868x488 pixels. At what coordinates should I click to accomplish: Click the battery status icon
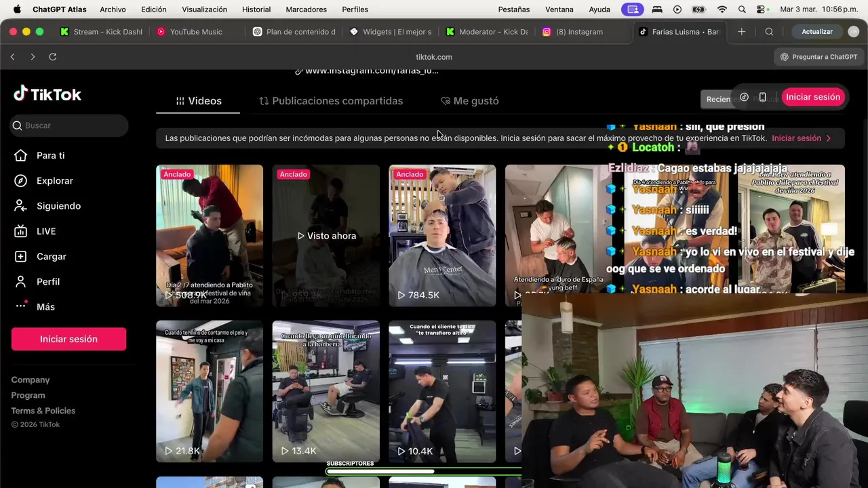699,9
